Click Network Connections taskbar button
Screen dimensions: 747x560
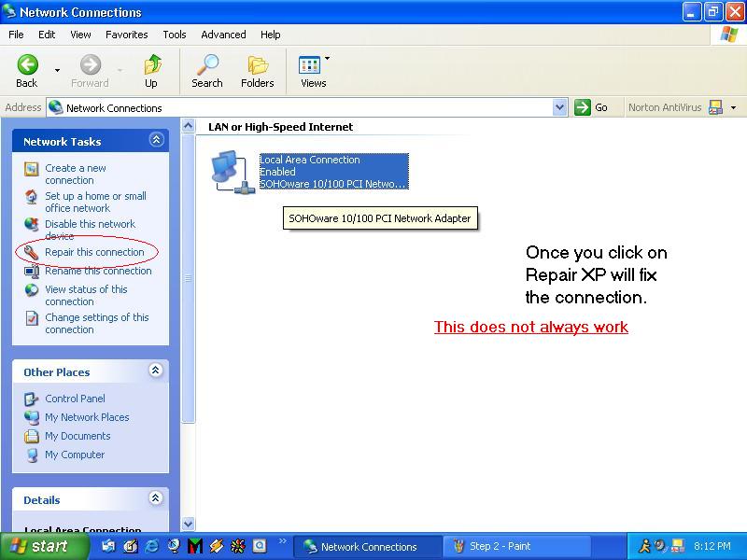coord(367,546)
